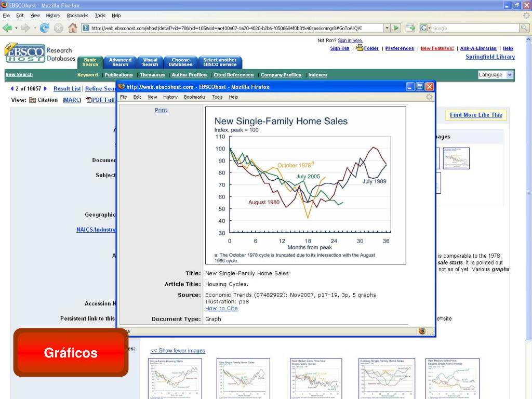Click the Forward arrow in Firefox toolbar

coord(25,28)
